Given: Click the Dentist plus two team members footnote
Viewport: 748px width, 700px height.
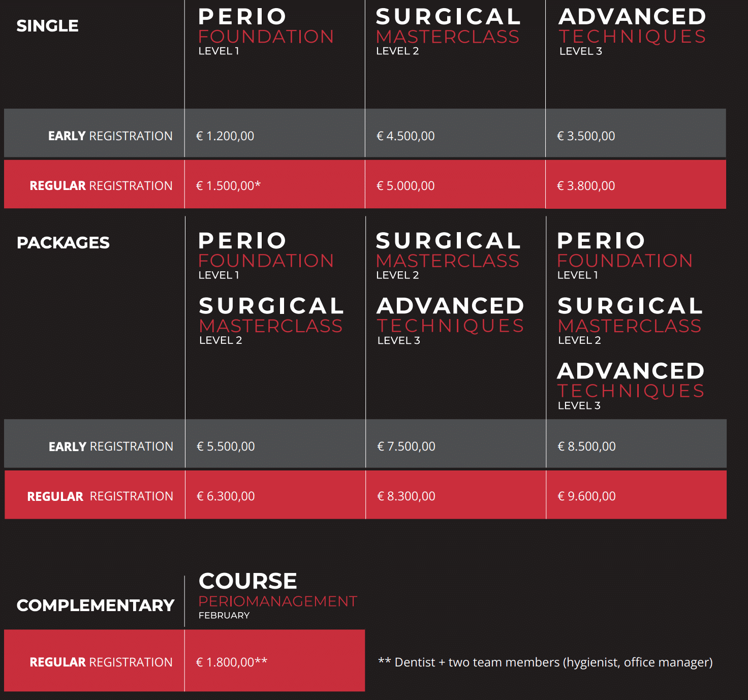Looking at the screenshot, I should [545, 662].
